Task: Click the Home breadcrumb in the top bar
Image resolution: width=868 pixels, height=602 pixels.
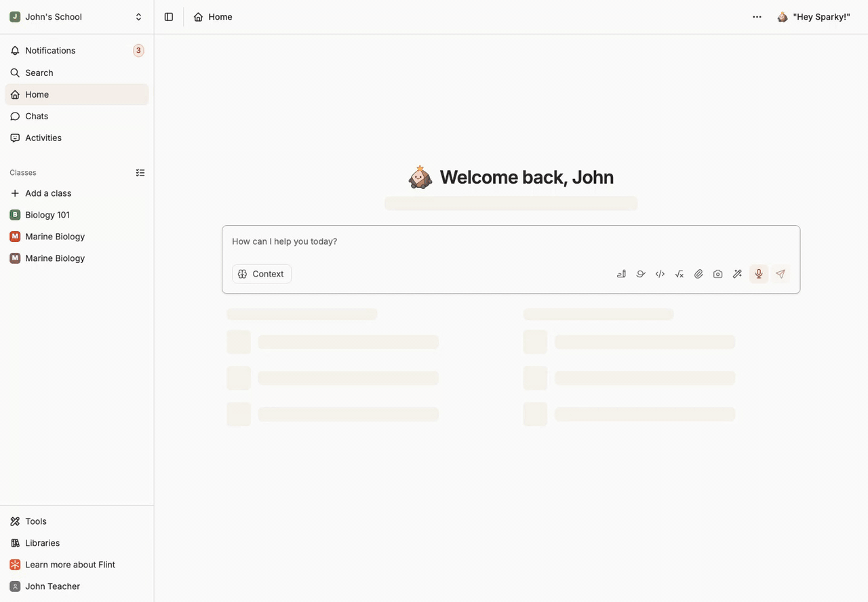Action: click(x=213, y=17)
